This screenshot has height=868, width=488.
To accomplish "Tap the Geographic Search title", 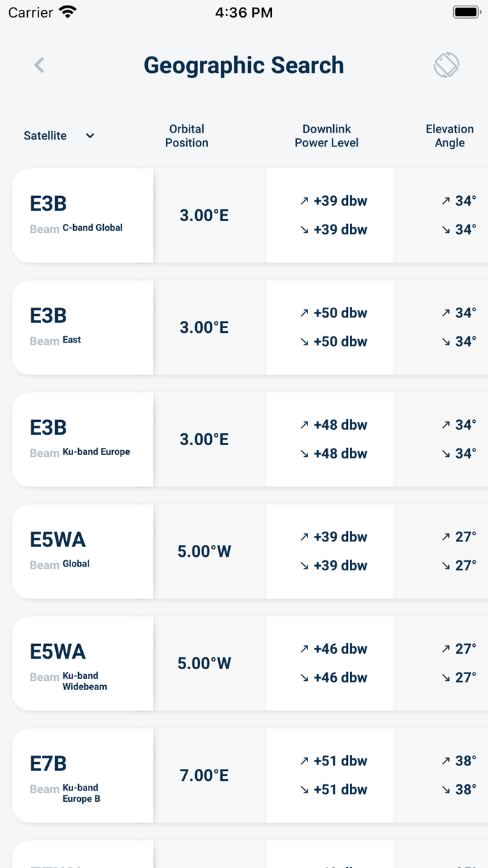I will pyautogui.click(x=243, y=65).
